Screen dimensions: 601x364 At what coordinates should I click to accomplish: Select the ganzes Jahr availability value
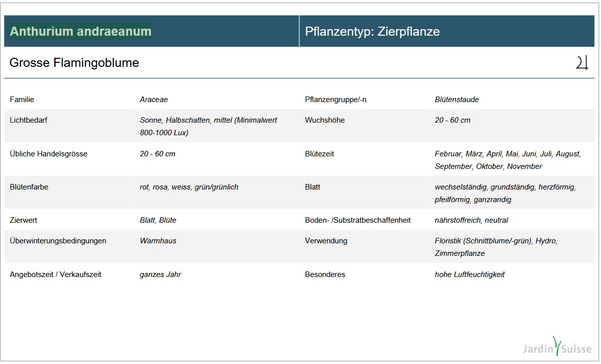(x=160, y=275)
